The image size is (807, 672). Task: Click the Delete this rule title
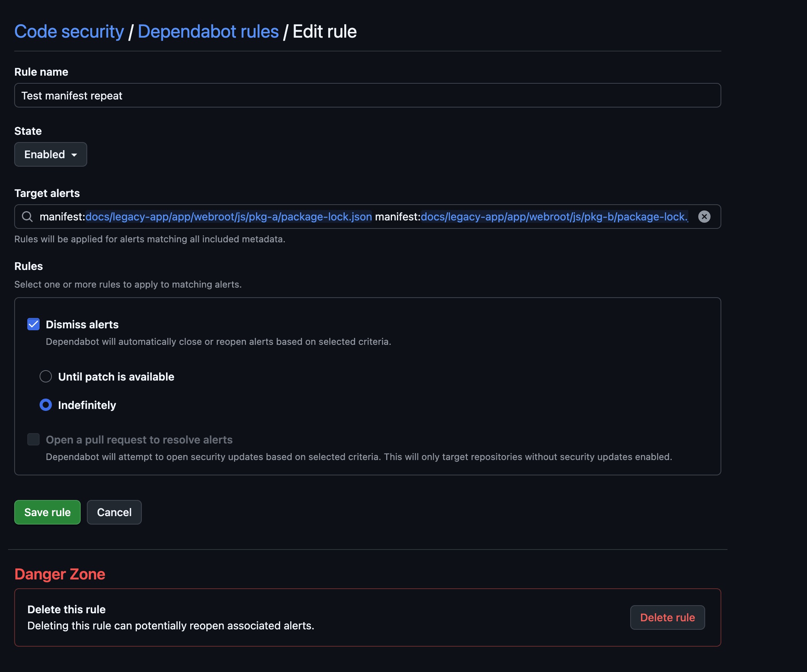[66, 609]
